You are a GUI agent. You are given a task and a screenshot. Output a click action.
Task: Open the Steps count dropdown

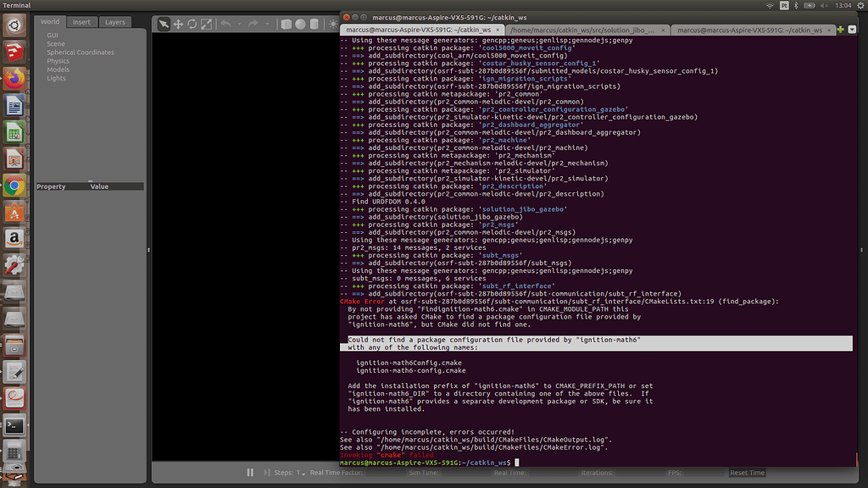click(303, 473)
